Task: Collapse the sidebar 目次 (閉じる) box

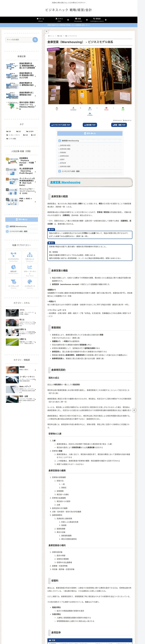Action: [22, 219]
